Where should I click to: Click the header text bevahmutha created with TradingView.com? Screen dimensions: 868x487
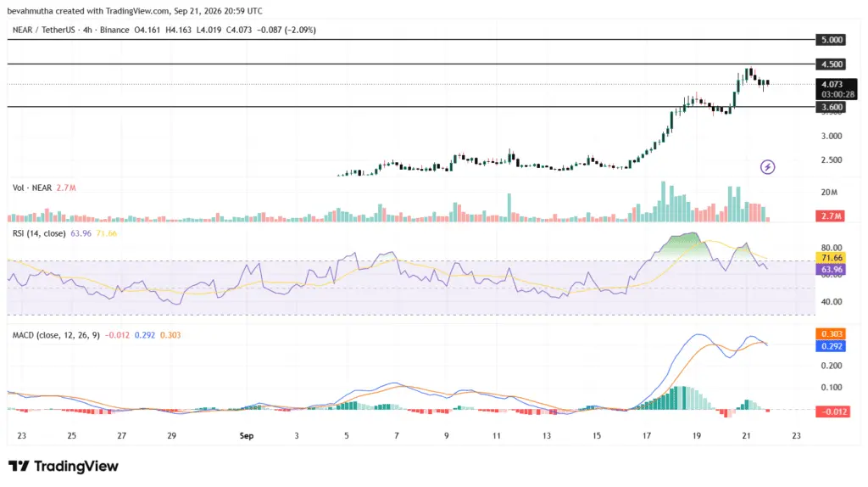[88, 10]
